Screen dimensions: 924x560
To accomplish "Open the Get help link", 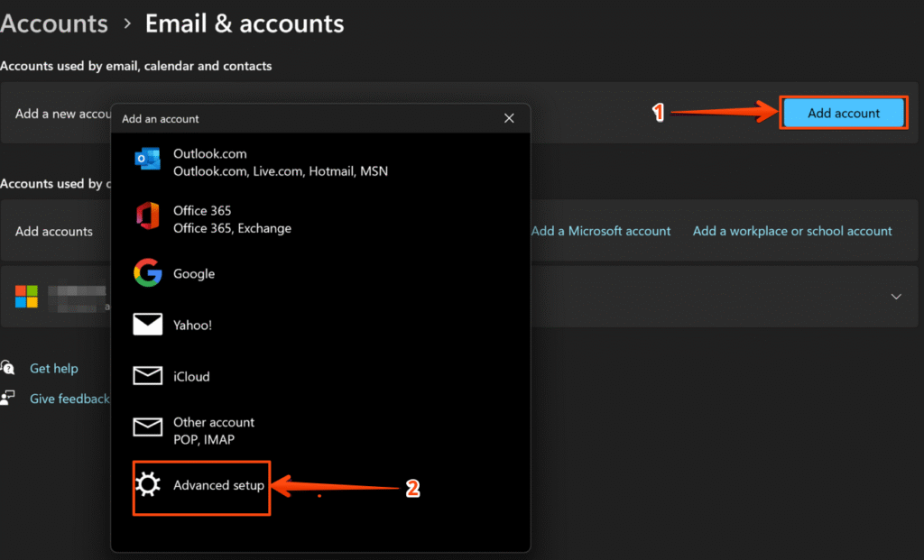I will click(53, 368).
